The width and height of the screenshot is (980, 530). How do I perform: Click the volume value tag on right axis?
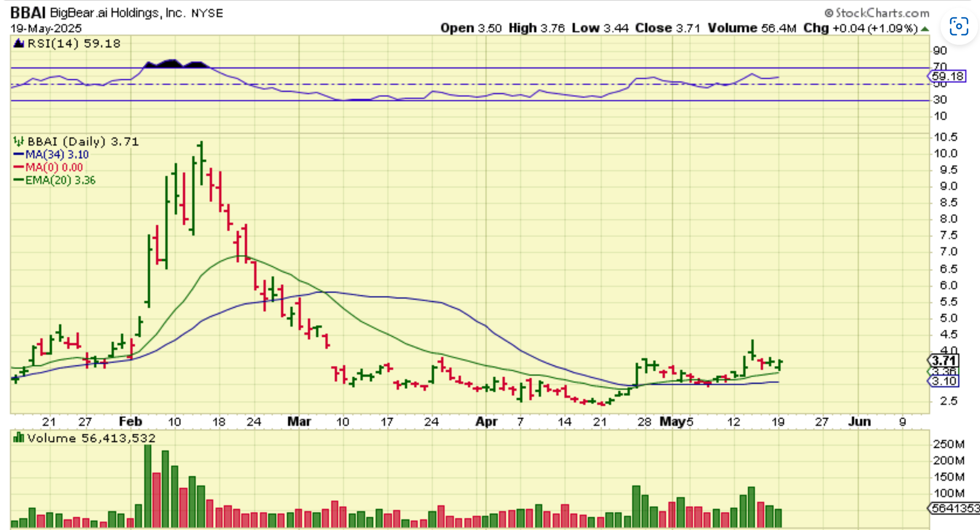954,508
